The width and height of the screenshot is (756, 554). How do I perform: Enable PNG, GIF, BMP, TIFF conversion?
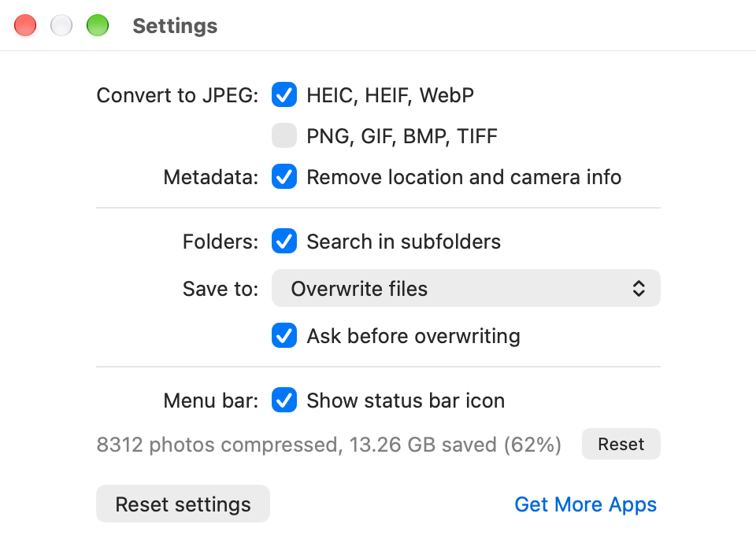point(284,135)
